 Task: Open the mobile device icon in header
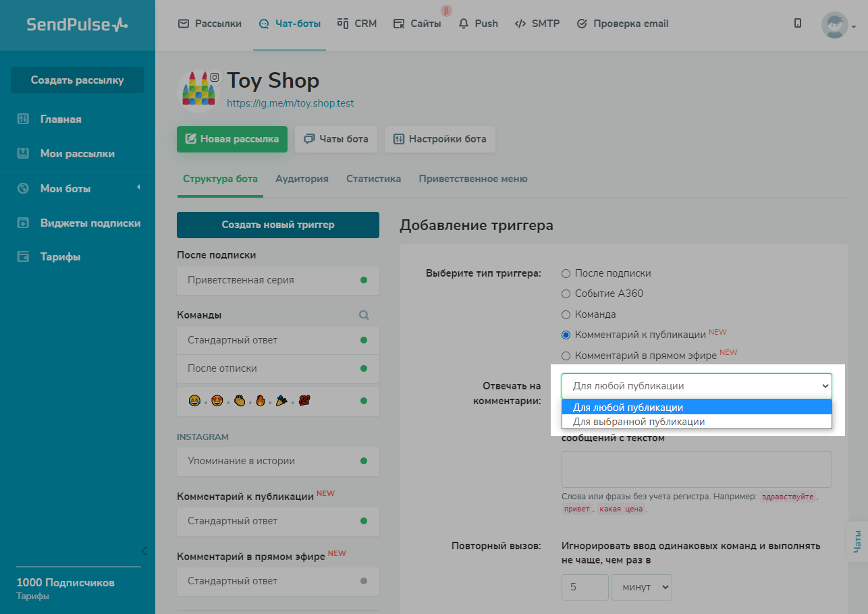(798, 24)
